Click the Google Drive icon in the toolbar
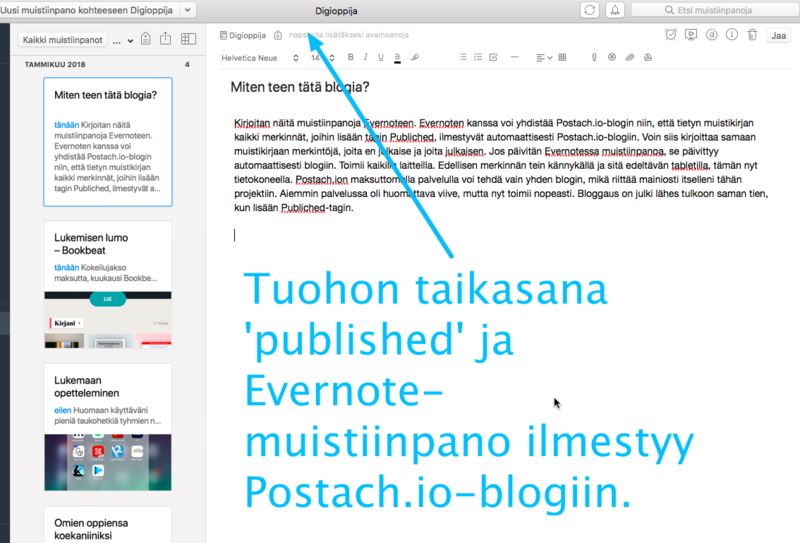The height and width of the screenshot is (543, 800). point(648,57)
